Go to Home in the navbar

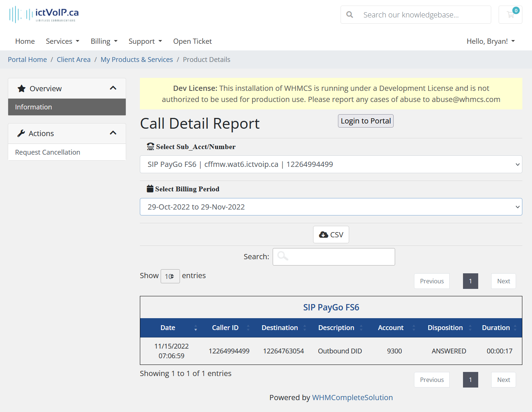coord(25,41)
